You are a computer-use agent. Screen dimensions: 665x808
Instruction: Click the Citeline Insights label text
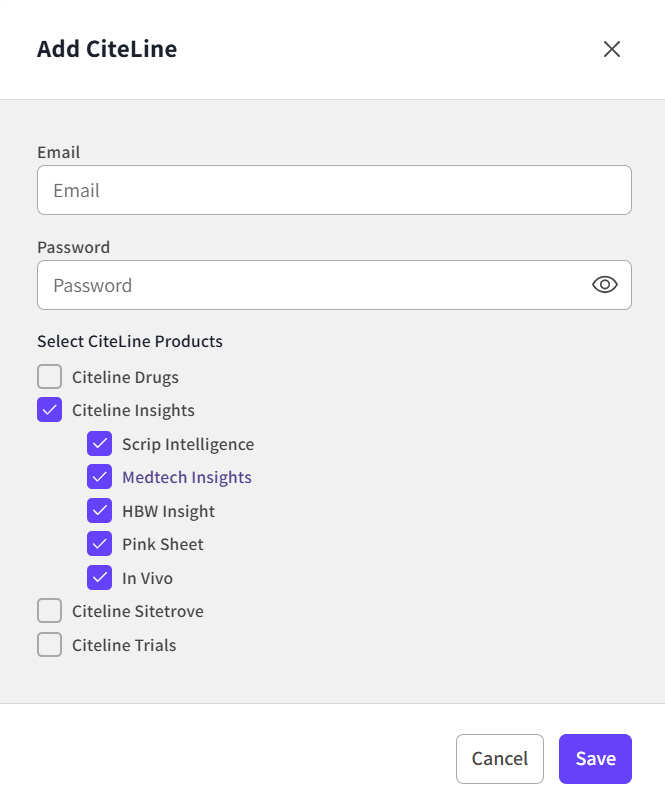coord(133,410)
